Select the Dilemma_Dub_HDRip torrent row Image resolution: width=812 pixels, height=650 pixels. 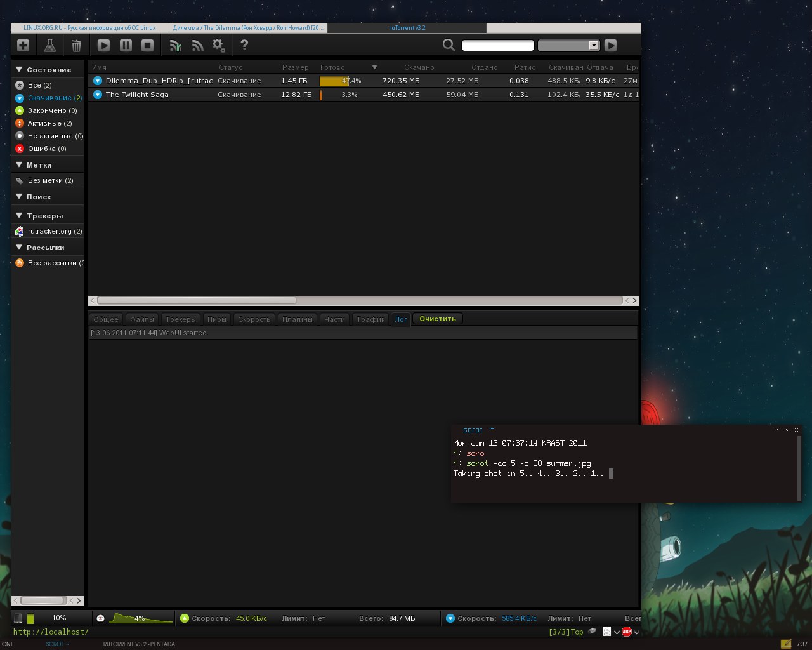(x=363, y=81)
